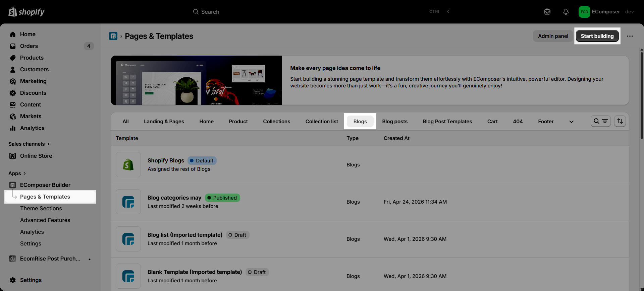Viewport: 644px width, 291px height.
Task: Open Advanced Features
Action: coord(45,220)
